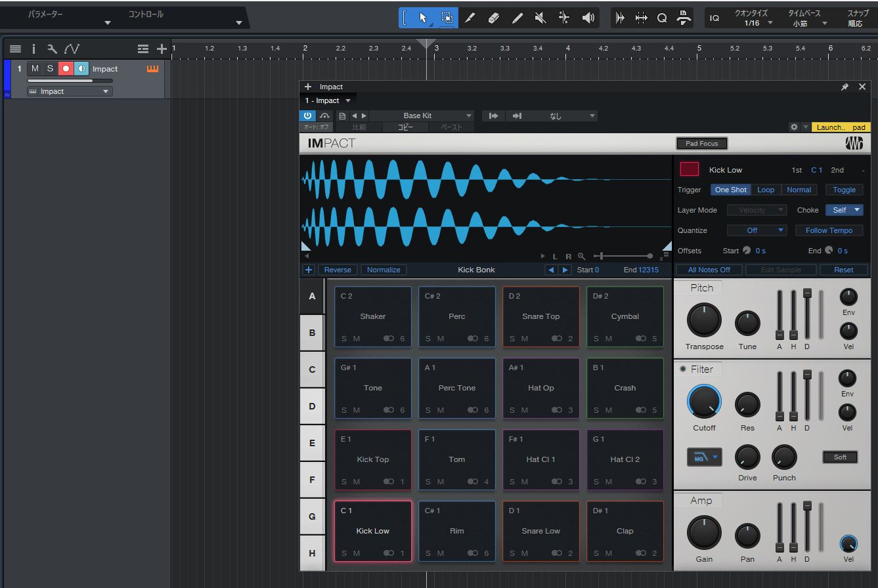Viewport: 878px width, 588px height.
Task: Select the Mute tool icon
Action: point(540,18)
